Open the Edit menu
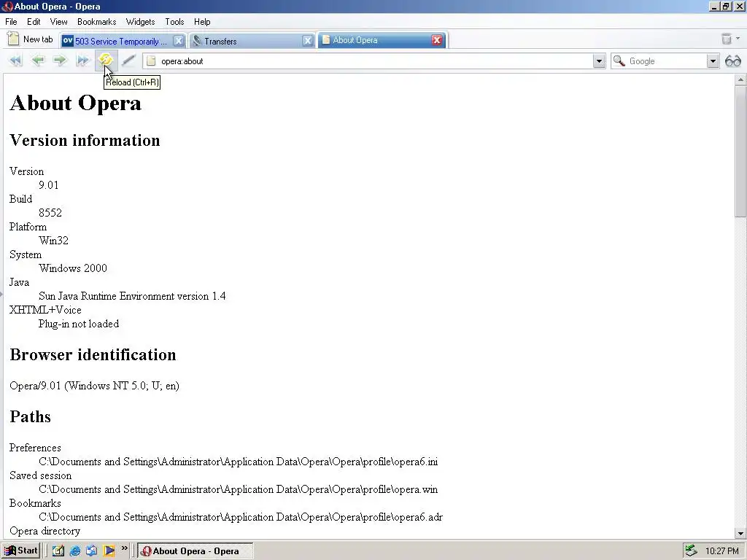Image resolution: width=747 pixels, height=560 pixels. [34, 22]
